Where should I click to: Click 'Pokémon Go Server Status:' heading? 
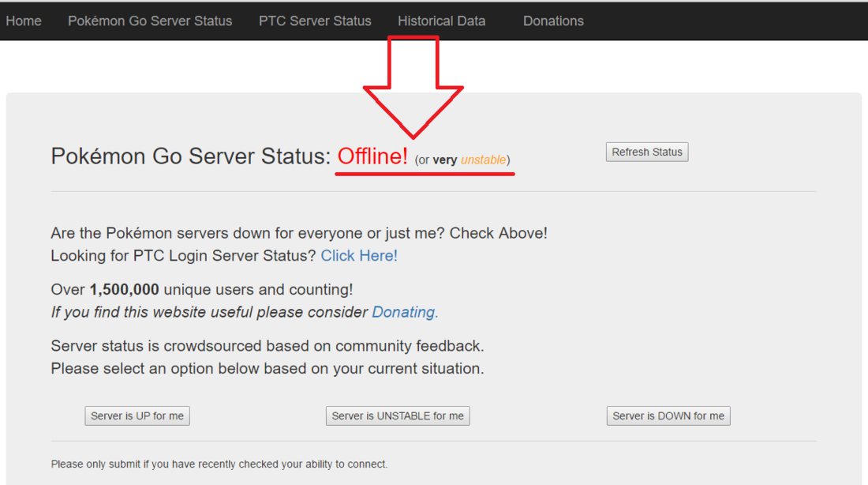click(191, 156)
